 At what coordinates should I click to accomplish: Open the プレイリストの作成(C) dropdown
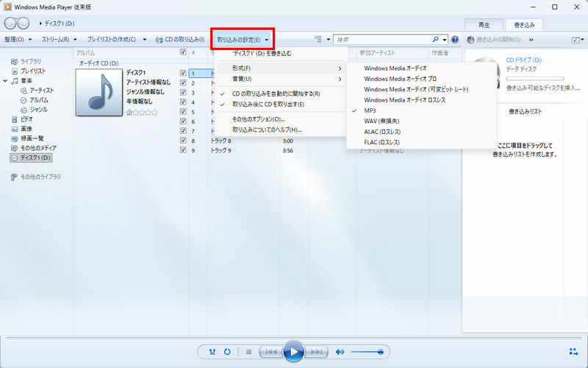click(x=117, y=40)
